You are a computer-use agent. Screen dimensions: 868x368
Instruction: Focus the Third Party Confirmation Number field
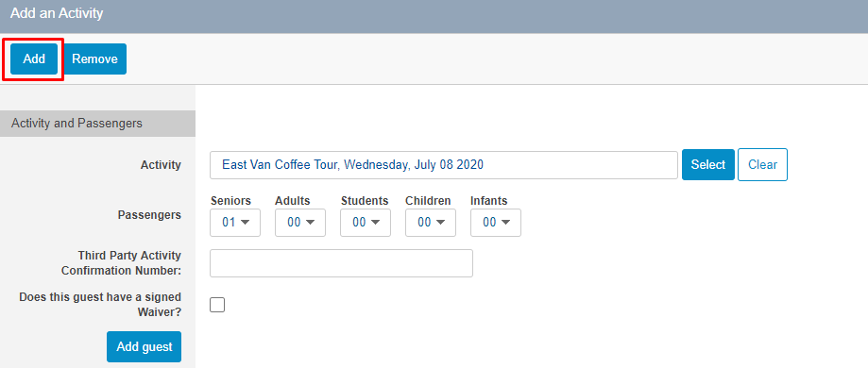tap(341, 263)
